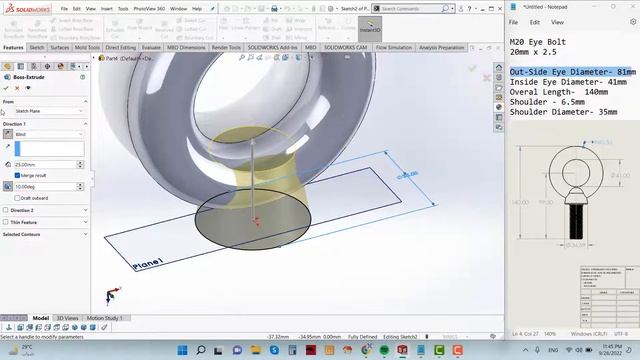Switch to the 3D Views bottom tab
This screenshot has height=360, width=640.
coord(67,318)
